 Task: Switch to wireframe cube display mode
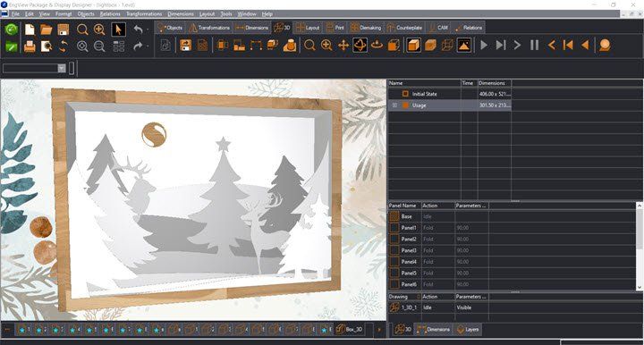tap(447, 45)
